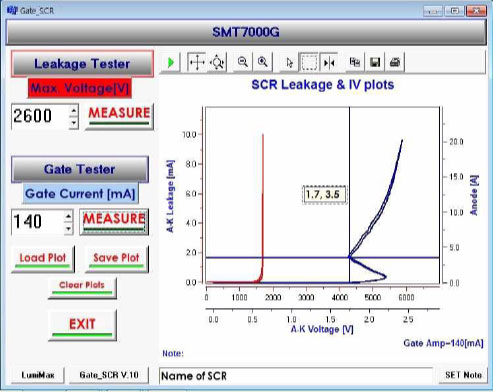Select the rotate zoom tool icon
Viewport: 493px width, 392px height.
217,62
